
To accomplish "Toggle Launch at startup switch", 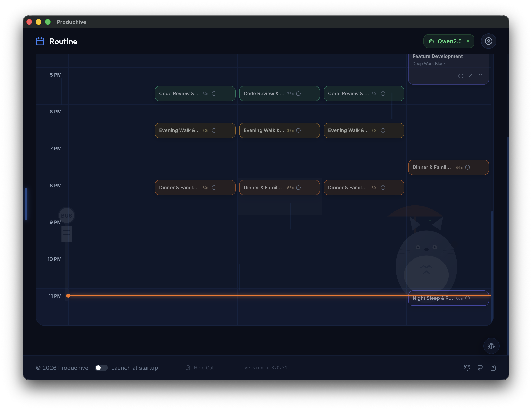I will [101, 367].
